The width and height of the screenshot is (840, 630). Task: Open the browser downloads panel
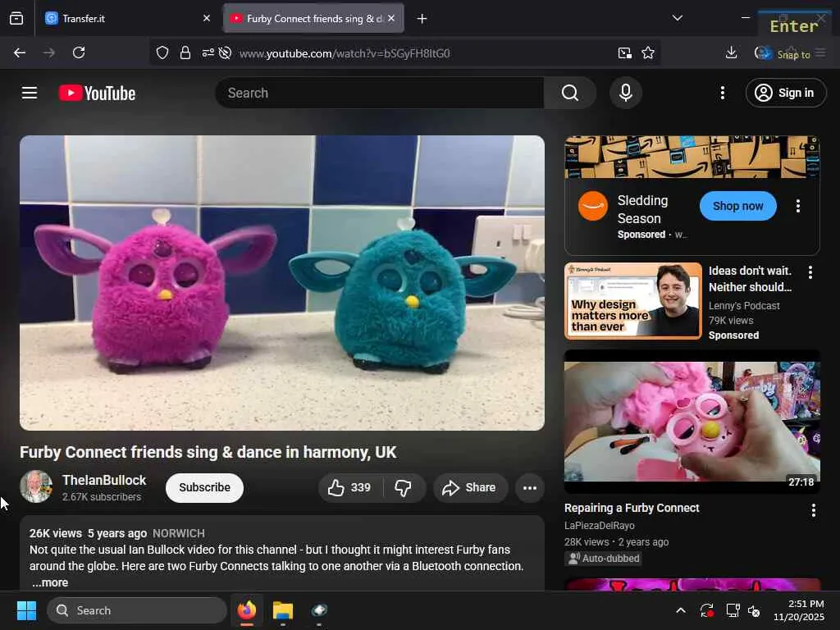731,52
